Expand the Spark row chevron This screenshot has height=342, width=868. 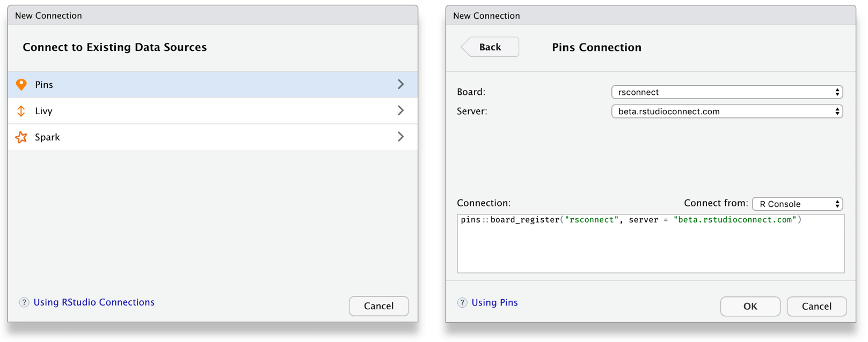(x=400, y=137)
